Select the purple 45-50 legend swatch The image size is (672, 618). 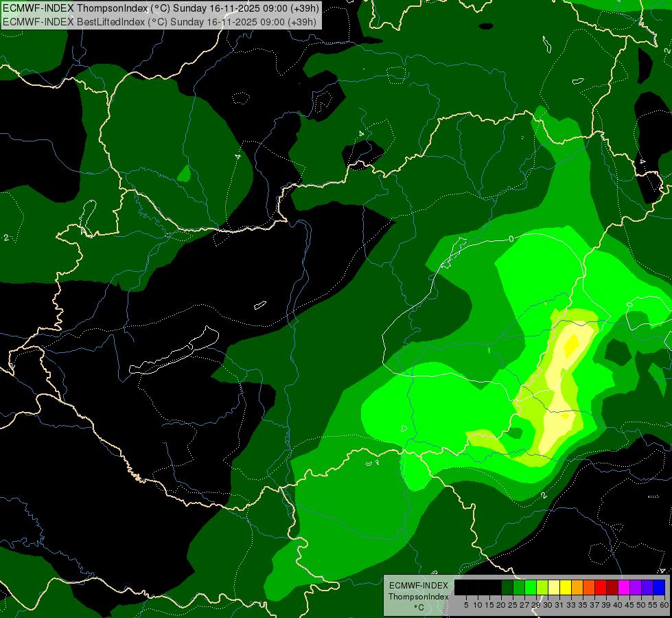pyautogui.click(x=636, y=587)
